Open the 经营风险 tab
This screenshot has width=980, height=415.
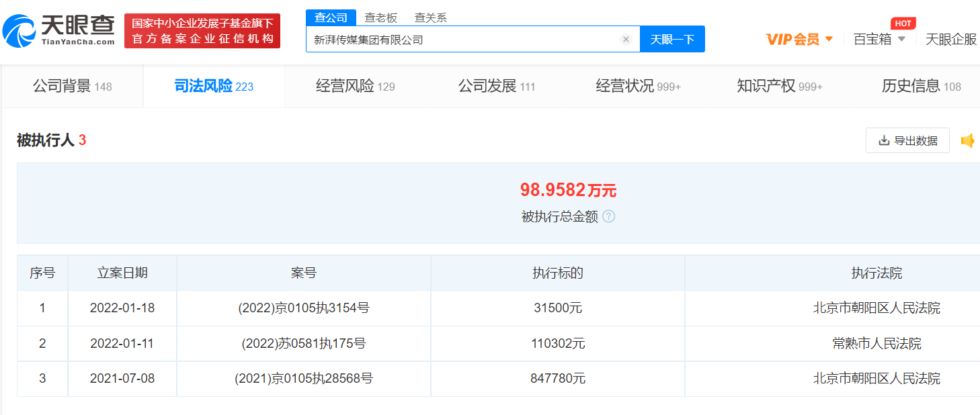[x=356, y=87]
